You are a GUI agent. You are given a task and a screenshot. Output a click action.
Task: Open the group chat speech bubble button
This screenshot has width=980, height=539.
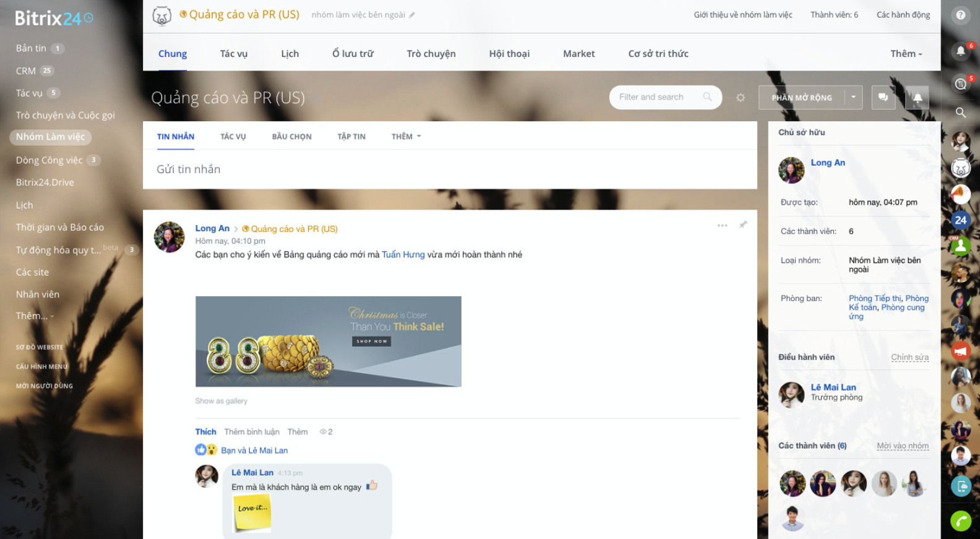(x=883, y=98)
